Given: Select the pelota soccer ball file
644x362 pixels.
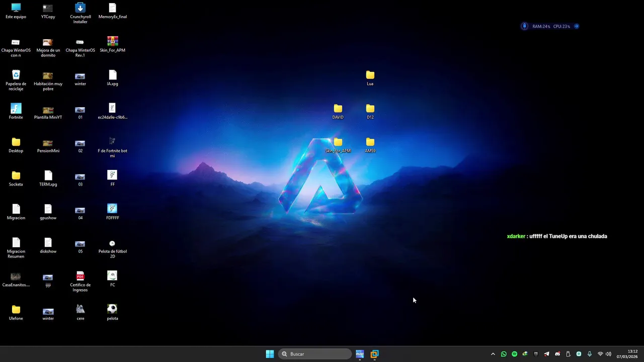Looking at the screenshot, I should [112, 313].
